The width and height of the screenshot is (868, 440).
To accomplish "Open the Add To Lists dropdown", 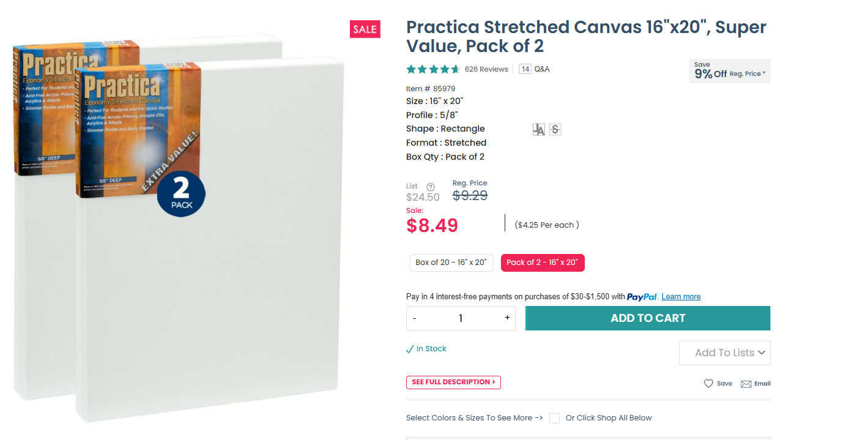I will point(724,353).
